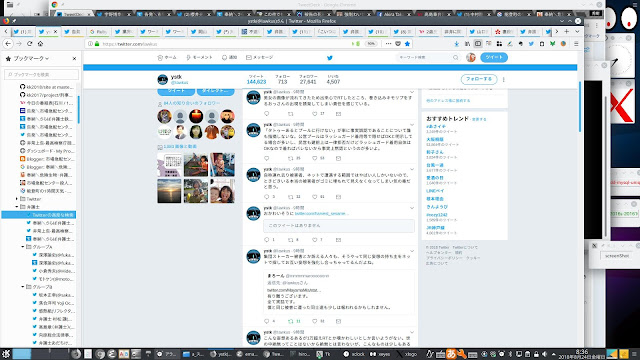The height and width of the screenshot is (360, 640).
Task: Click the Firefox home icon
Action: [40, 43]
